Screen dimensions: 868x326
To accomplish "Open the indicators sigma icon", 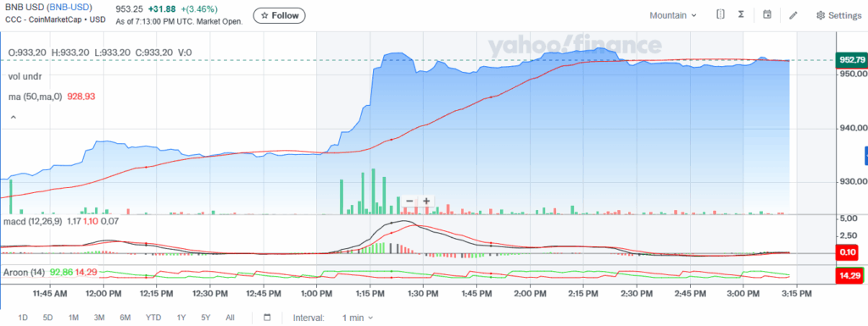I will [x=741, y=15].
